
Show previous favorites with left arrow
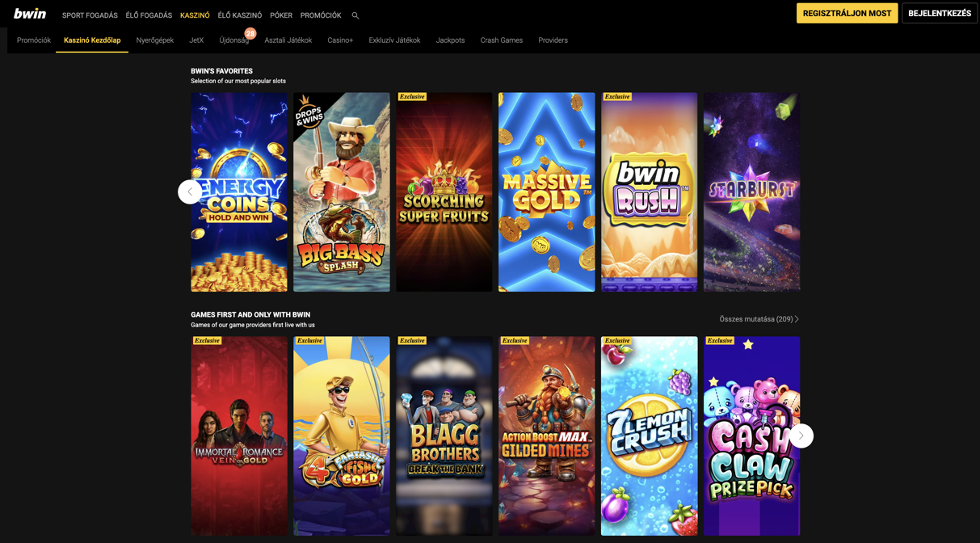pyautogui.click(x=190, y=192)
